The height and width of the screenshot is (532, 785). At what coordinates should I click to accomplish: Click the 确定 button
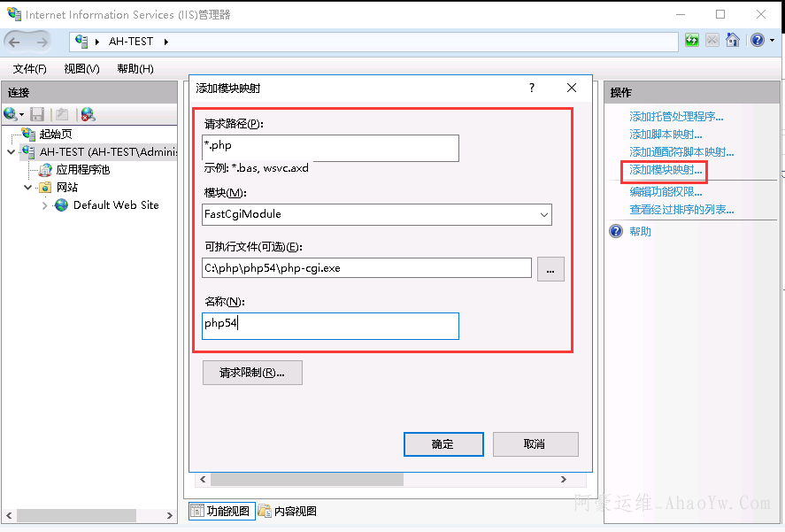click(443, 444)
